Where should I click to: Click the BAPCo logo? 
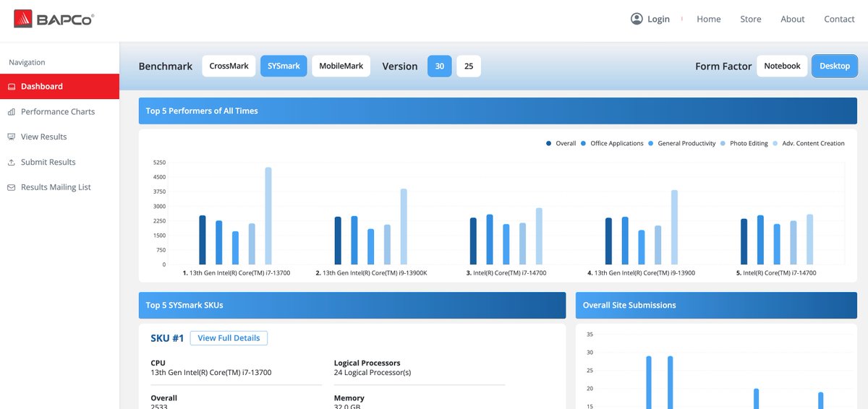(x=54, y=19)
